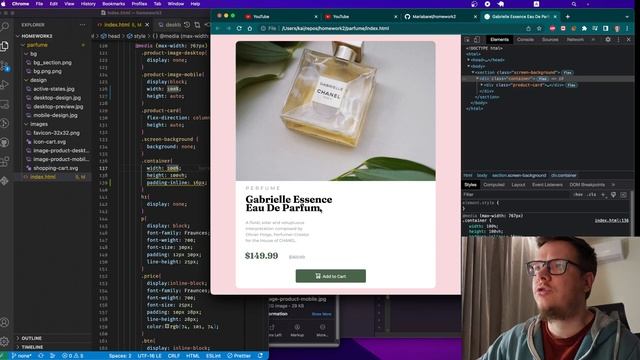Open the Chrome extensions puzzle icon
Image resolution: width=640 pixels, height=360 pixels.
coord(584,29)
